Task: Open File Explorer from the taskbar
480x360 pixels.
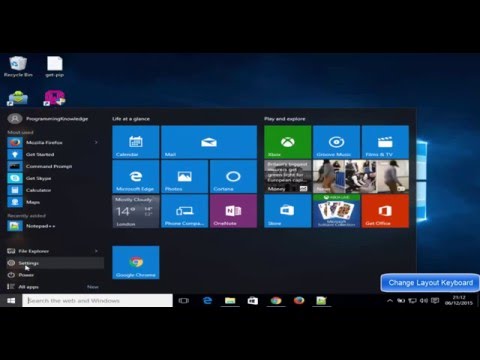Action: pos(230,301)
